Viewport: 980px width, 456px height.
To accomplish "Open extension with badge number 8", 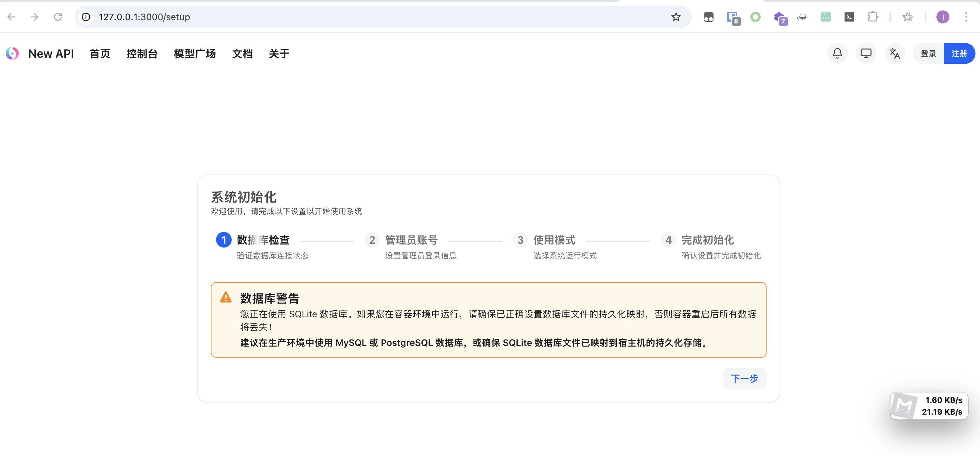I will (733, 18).
